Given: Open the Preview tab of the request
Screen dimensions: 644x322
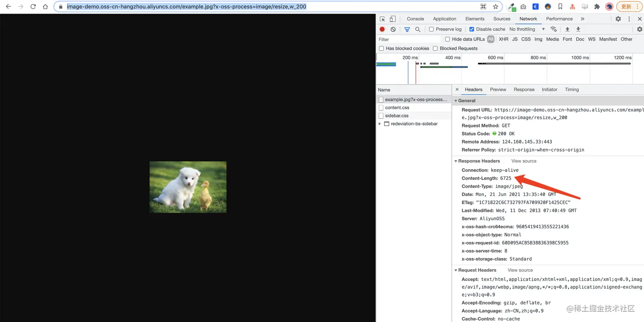Looking at the screenshot, I should coord(498,89).
